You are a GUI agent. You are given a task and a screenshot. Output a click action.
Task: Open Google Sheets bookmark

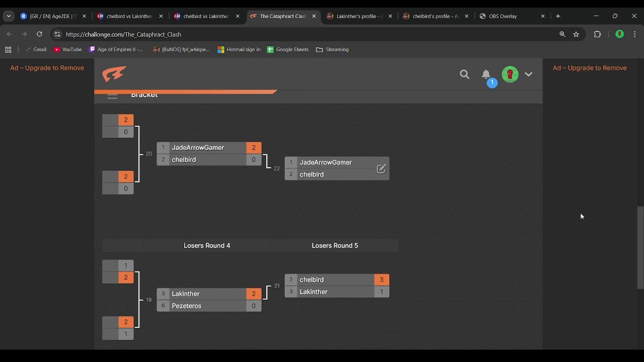point(288,49)
